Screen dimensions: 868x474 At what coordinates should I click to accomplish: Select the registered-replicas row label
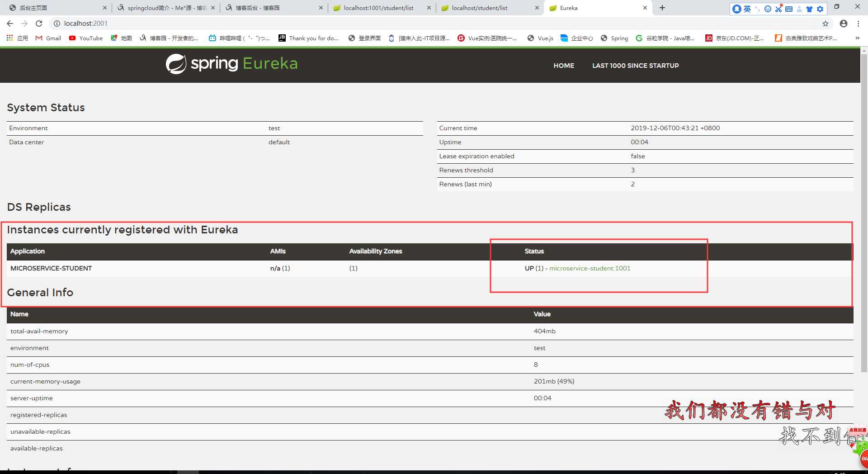[38, 415]
